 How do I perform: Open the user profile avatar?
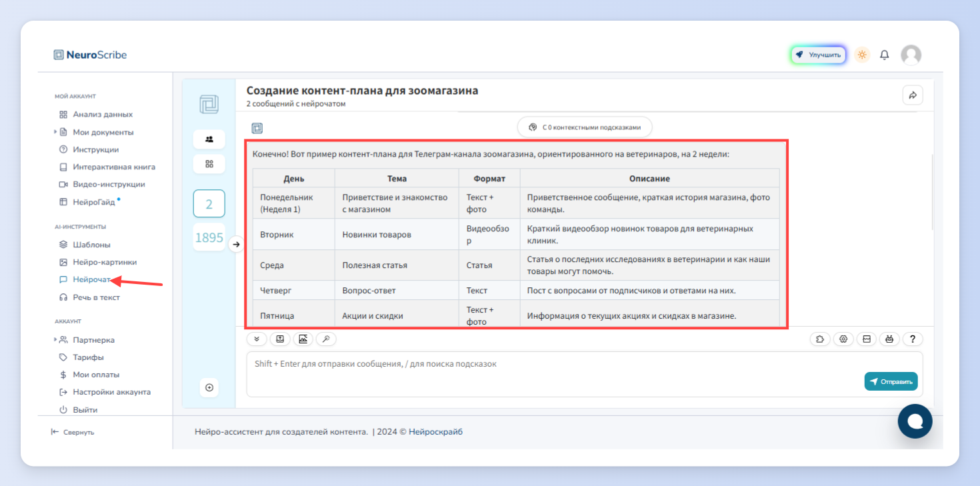[911, 55]
